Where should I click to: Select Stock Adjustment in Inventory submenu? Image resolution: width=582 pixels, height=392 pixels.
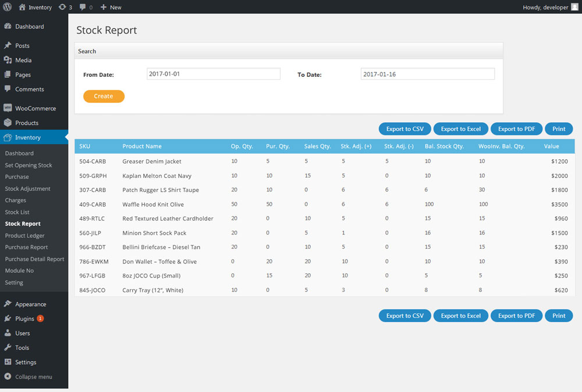point(27,188)
